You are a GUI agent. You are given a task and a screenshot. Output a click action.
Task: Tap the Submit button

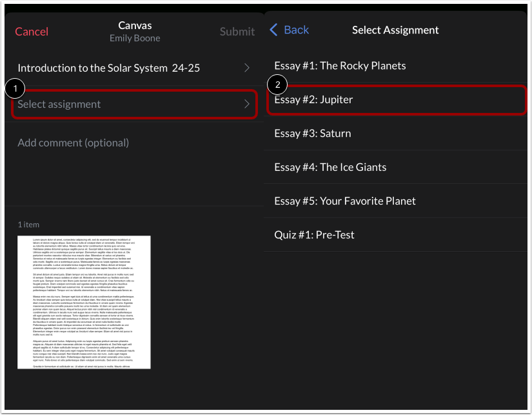[237, 31]
